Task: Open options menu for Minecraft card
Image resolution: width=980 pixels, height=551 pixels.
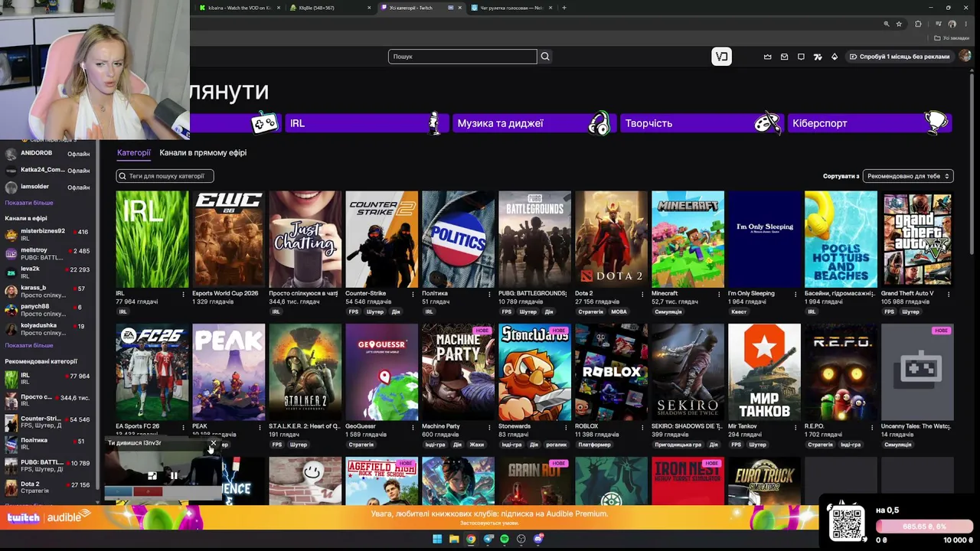Action: pyautogui.click(x=719, y=294)
